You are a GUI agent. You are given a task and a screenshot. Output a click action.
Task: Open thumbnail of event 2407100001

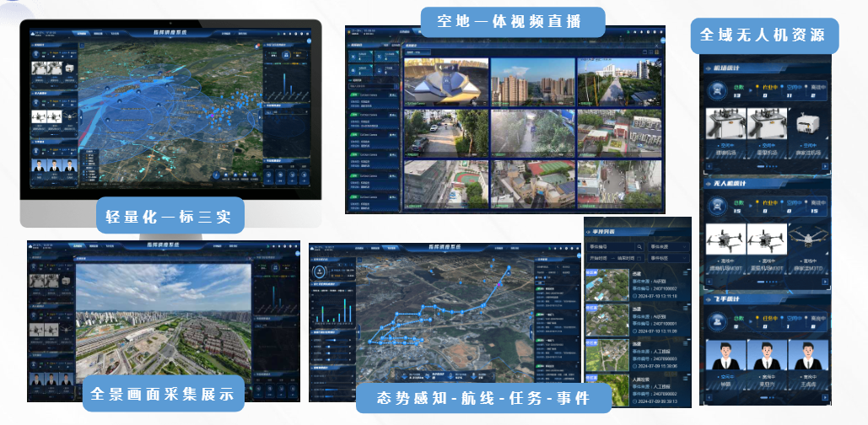click(x=607, y=320)
